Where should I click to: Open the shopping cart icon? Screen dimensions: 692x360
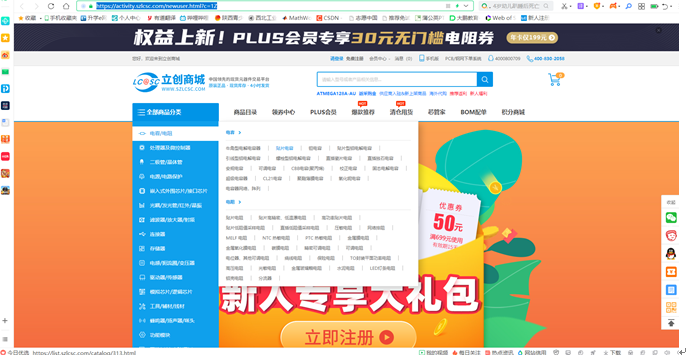pos(555,79)
